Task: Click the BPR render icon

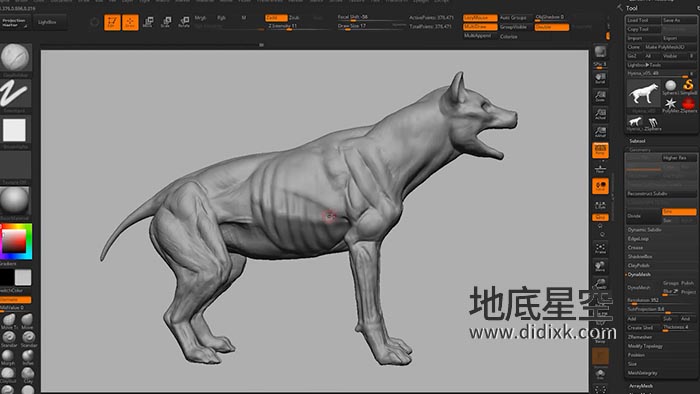Action: (600, 52)
